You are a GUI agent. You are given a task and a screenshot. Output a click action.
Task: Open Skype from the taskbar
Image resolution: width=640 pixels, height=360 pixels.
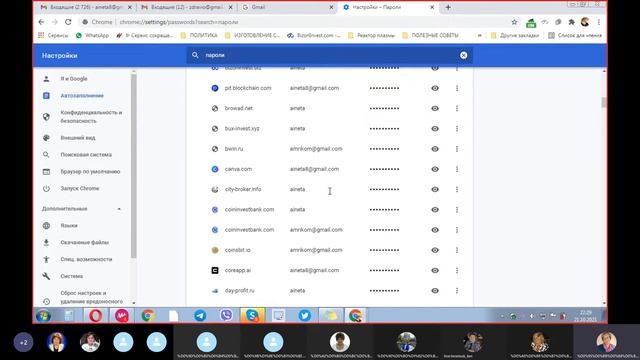pos(252,316)
